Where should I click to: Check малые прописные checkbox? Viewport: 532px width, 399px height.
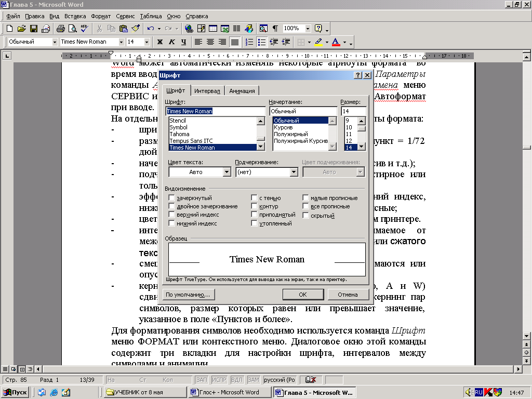point(305,197)
